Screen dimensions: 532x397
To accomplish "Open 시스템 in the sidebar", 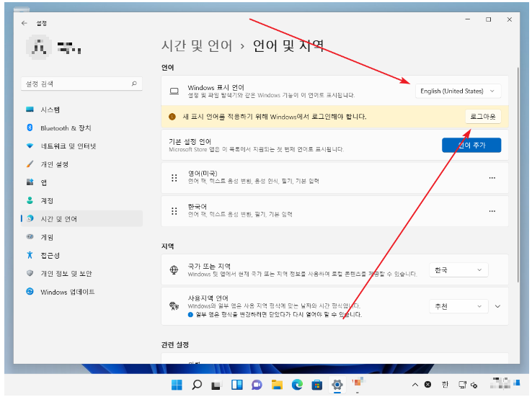I will coord(81,110).
